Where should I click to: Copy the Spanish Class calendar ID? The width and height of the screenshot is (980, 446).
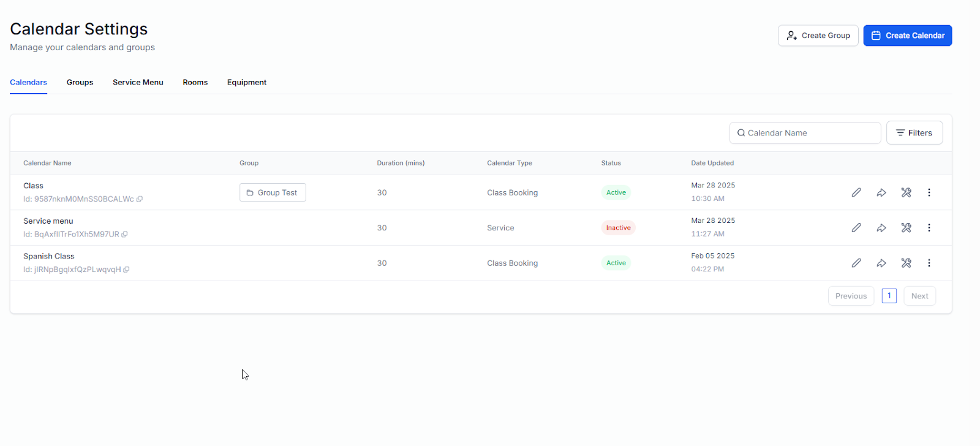(x=126, y=270)
